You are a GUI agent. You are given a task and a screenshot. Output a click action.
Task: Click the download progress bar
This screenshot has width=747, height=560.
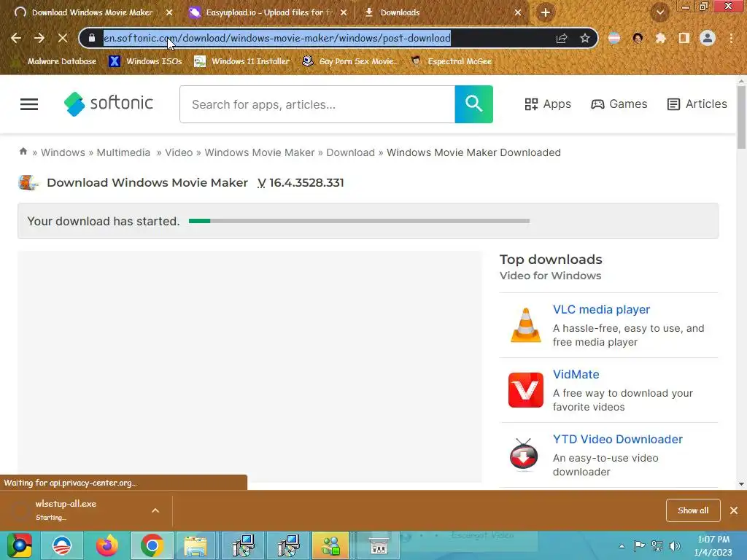pos(359,221)
